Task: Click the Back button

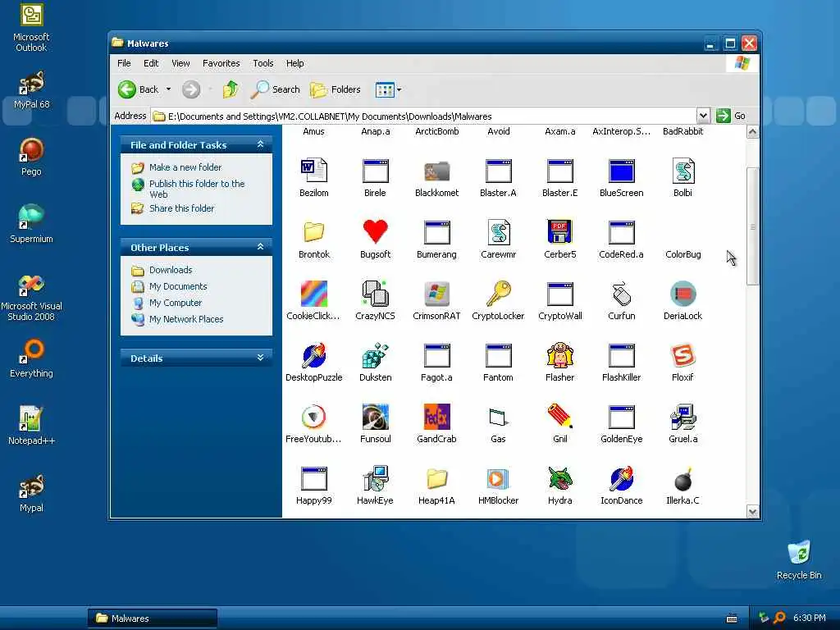Action: coord(138,89)
